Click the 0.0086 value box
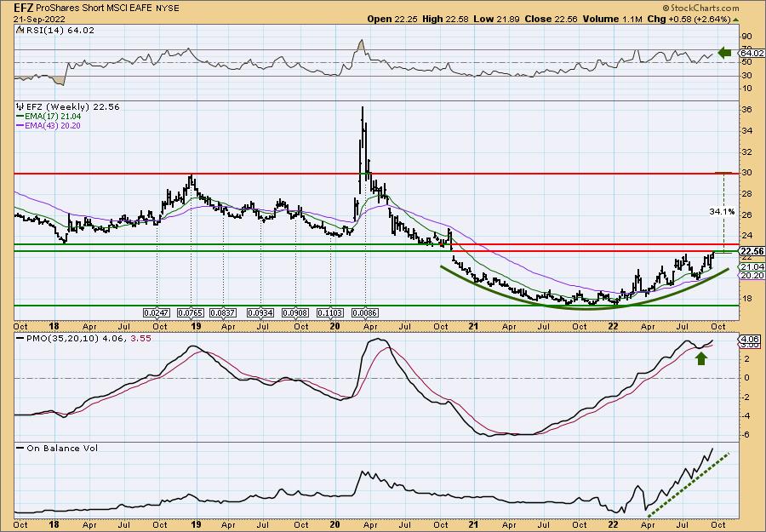Screen dimensions: 766x532 click(365, 312)
